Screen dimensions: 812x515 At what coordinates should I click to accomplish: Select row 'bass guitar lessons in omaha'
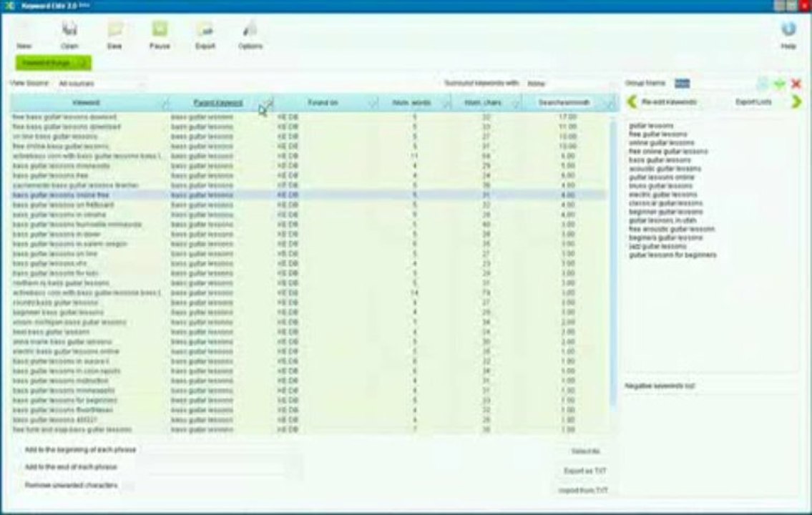[308, 215]
